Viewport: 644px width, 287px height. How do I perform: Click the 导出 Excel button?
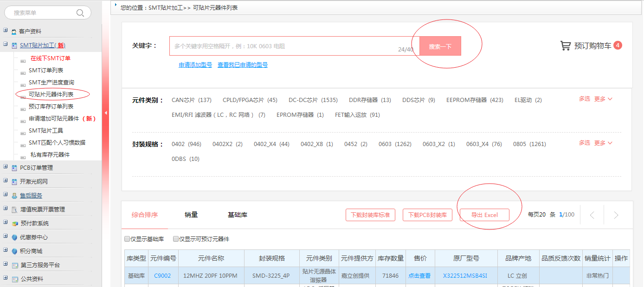click(x=484, y=215)
